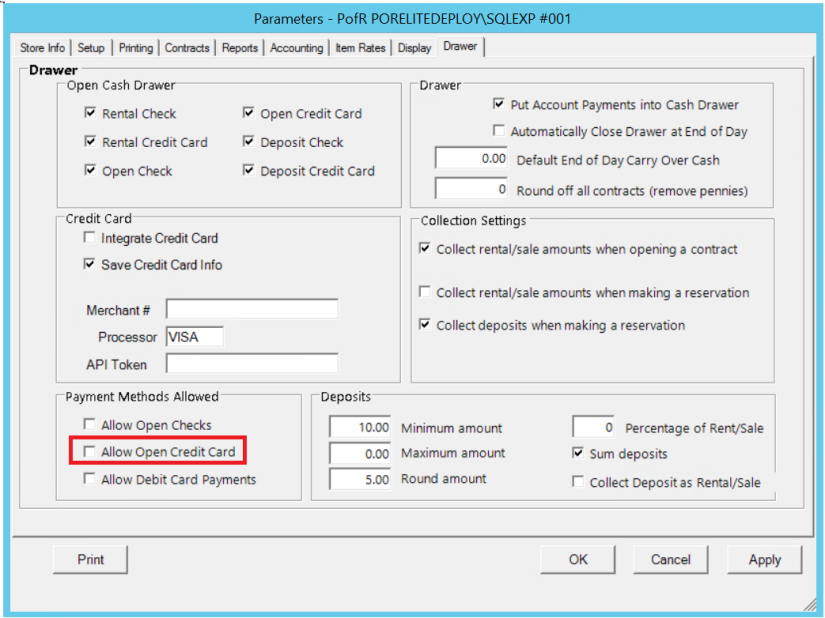Toggle Allow Debit Card Payments checkbox
825x618 pixels.
click(92, 480)
